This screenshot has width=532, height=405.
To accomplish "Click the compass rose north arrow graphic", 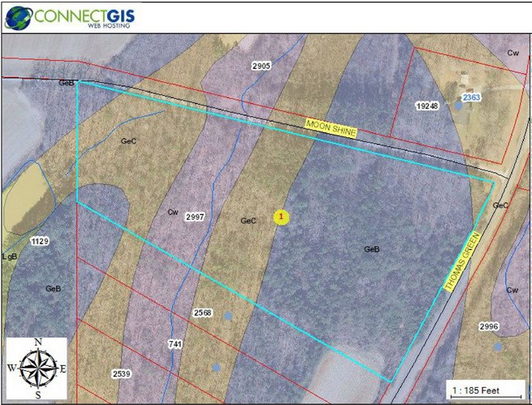I will pyautogui.click(x=37, y=368).
